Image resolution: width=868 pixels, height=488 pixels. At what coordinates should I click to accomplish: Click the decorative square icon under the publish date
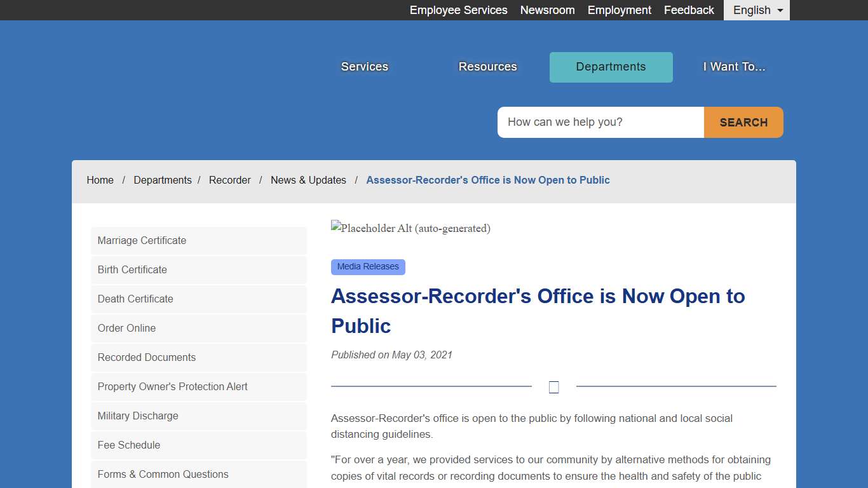tap(553, 387)
